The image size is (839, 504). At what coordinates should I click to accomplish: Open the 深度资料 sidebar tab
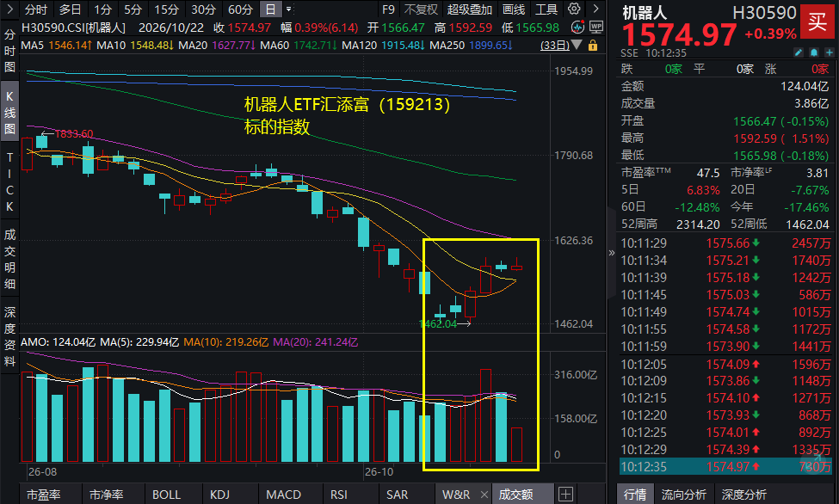9,336
